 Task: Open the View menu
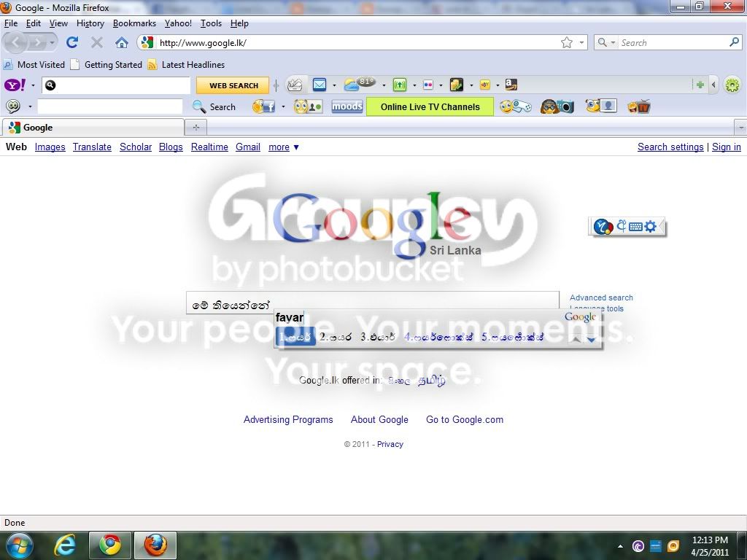coord(58,23)
